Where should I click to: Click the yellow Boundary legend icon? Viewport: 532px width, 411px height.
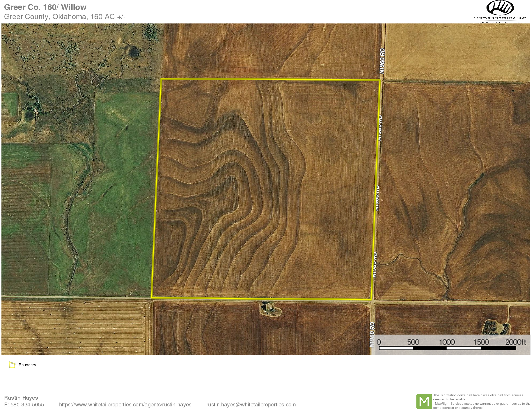(12, 365)
